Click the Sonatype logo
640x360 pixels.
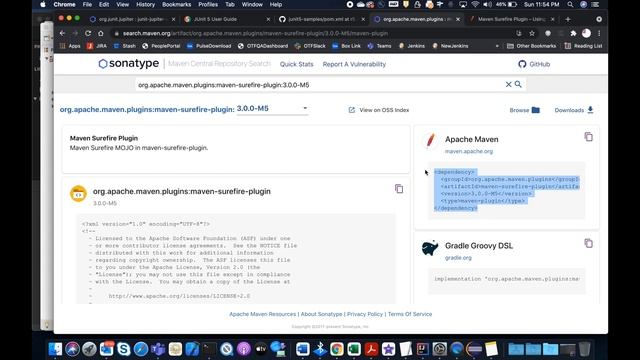[x=129, y=64]
